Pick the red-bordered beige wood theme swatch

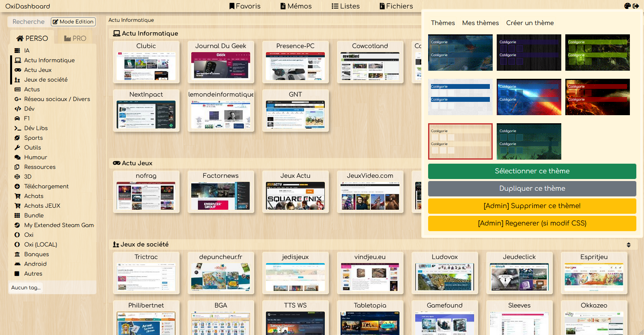pyautogui.click(x=460, y=141)
